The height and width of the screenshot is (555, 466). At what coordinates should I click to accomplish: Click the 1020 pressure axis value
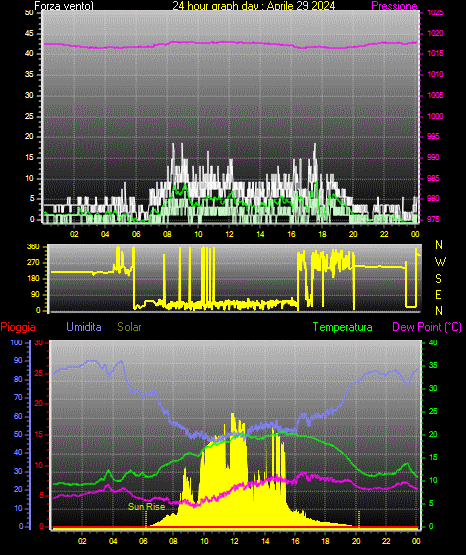click(x=435, y=33)
